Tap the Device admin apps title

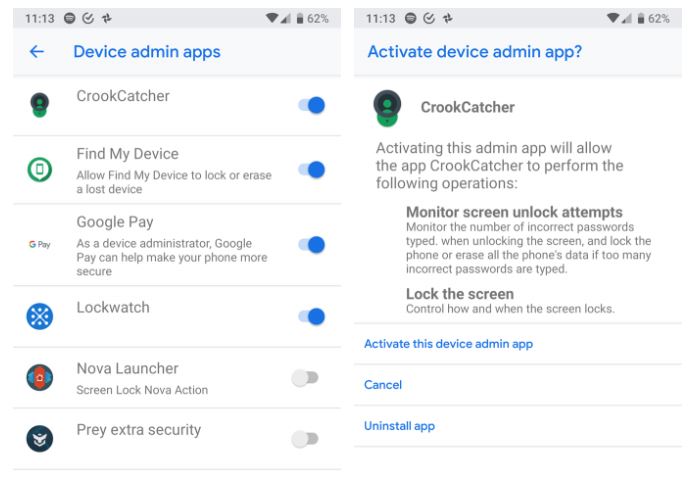click(147, 52)
